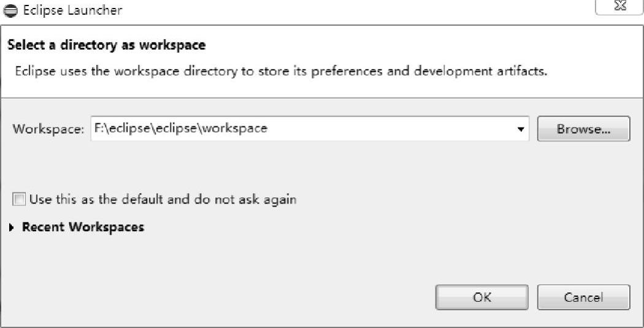Close the Eclipse Launcher dialog
Viewport: 644px width, 328px height.
click(619, 7)
